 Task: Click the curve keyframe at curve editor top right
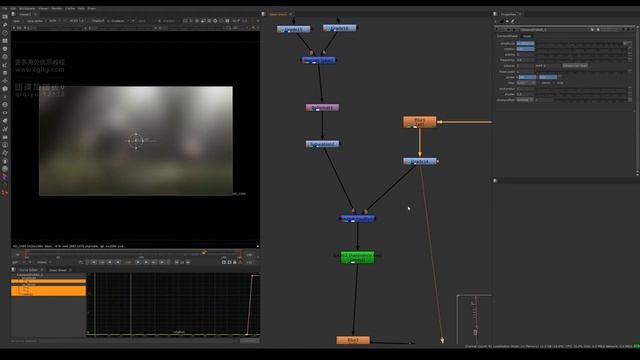[252, 276]
